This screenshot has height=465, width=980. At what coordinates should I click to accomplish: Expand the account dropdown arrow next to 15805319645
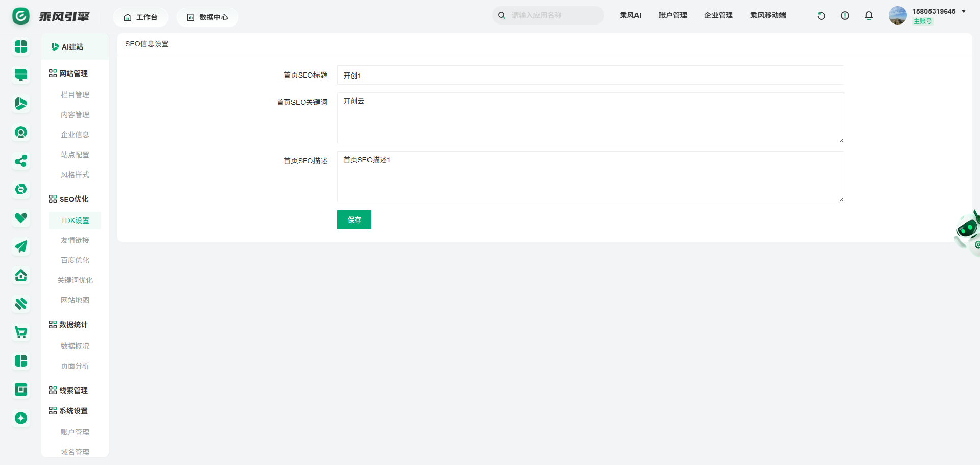964,11
